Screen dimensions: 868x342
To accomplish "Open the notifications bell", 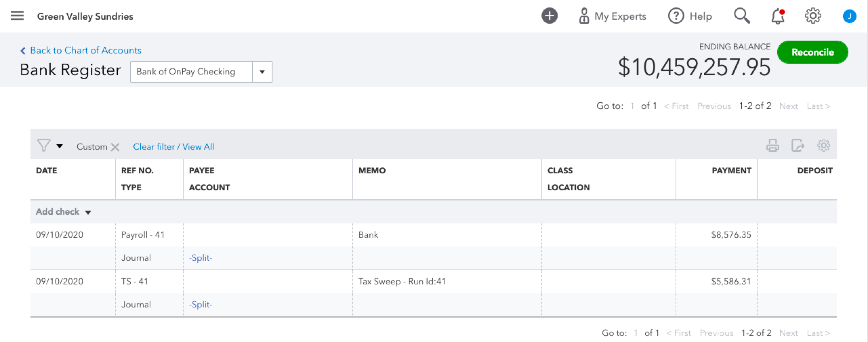I will [x=778, y=16].
